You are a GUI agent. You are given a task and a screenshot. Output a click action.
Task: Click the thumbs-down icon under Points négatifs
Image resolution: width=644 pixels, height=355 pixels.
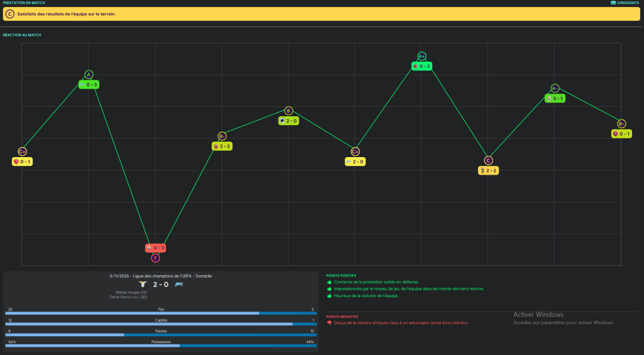pos(329,322)
